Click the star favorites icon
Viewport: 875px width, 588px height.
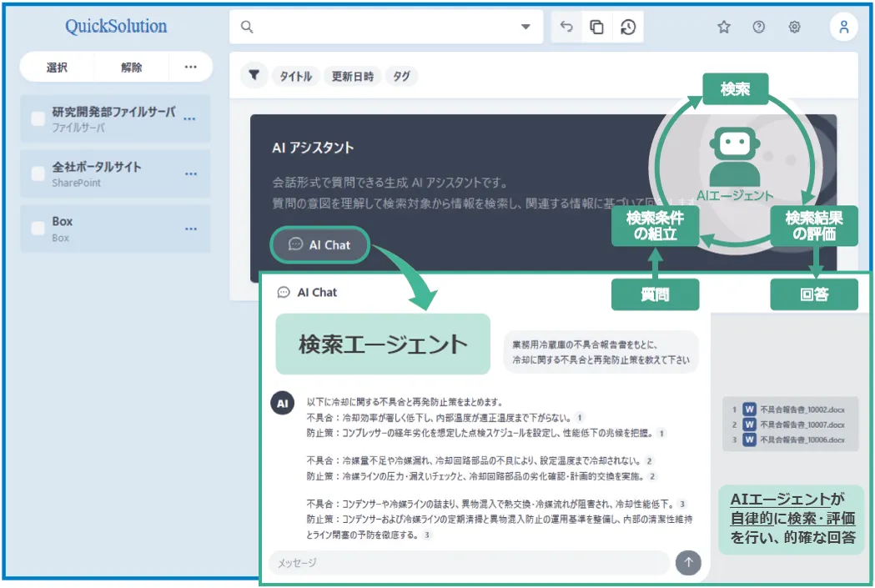pos(723,27)
